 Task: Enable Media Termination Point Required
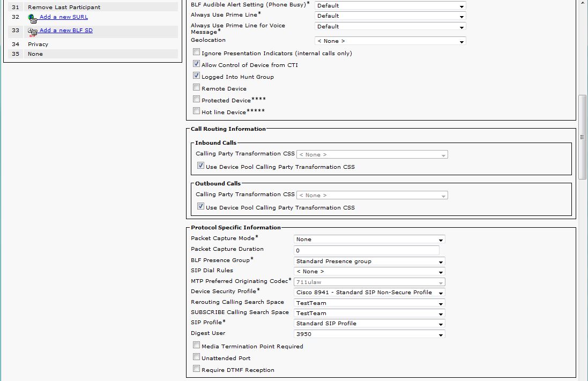[197, 345]
